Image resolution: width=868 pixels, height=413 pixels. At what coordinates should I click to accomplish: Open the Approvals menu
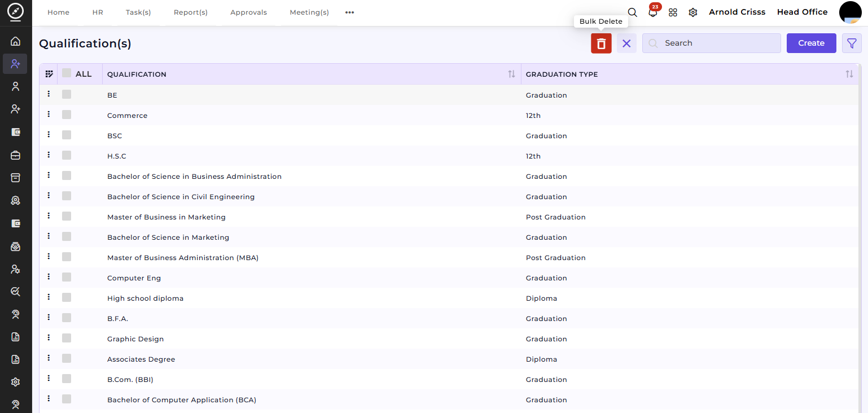(249, 12)
